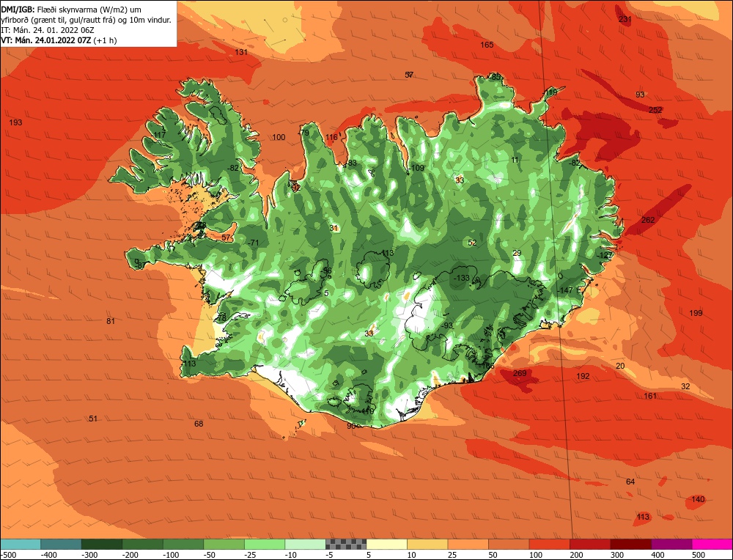The height and width of the screenshot is (560, 733).
Task: Select the dark red swatch between 300 and 400
Action: [630, 544]
